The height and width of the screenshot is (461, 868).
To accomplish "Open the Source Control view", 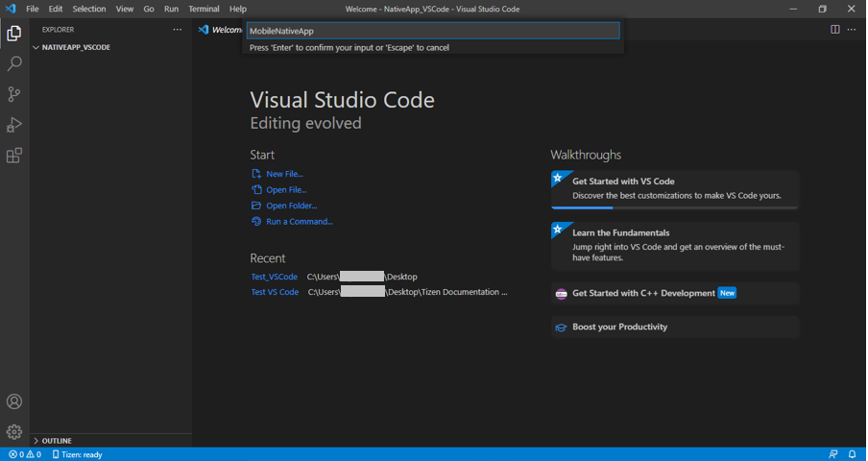I will tap(14, 94).
